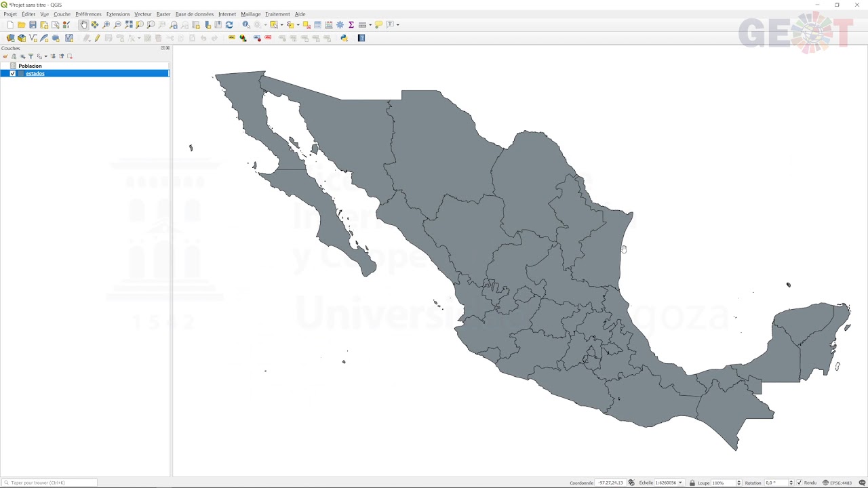868x488 pixels.
Task: Open the annotation tool dropdown arrow
Action: point(397,25)
